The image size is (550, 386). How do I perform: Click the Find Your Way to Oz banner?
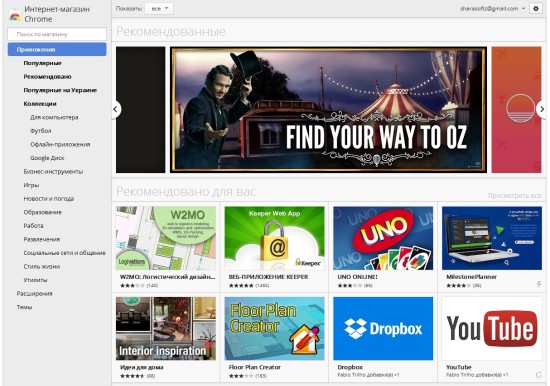(x=328, y=109)
